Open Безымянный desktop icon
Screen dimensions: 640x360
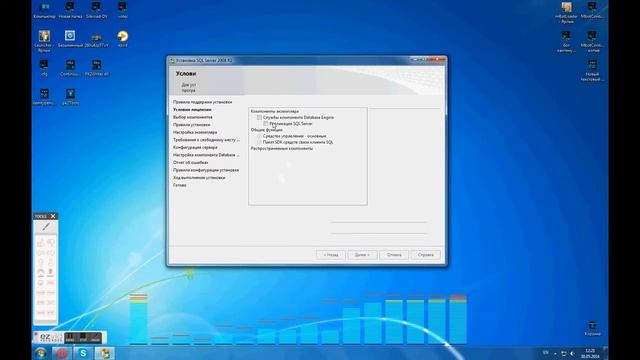tap(70, 39)
